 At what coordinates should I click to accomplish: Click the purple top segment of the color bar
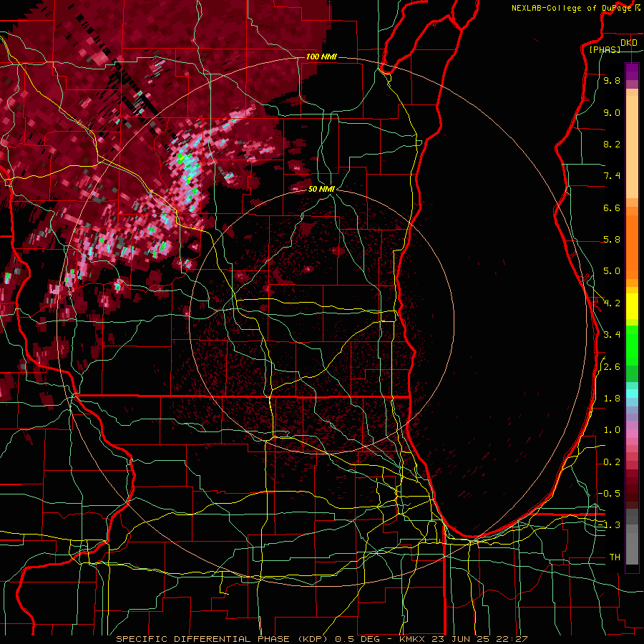pos(632,72)
